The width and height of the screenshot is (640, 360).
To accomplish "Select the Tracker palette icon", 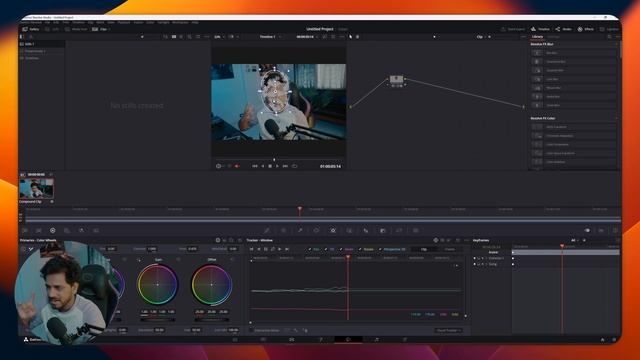I will point(333,231).
